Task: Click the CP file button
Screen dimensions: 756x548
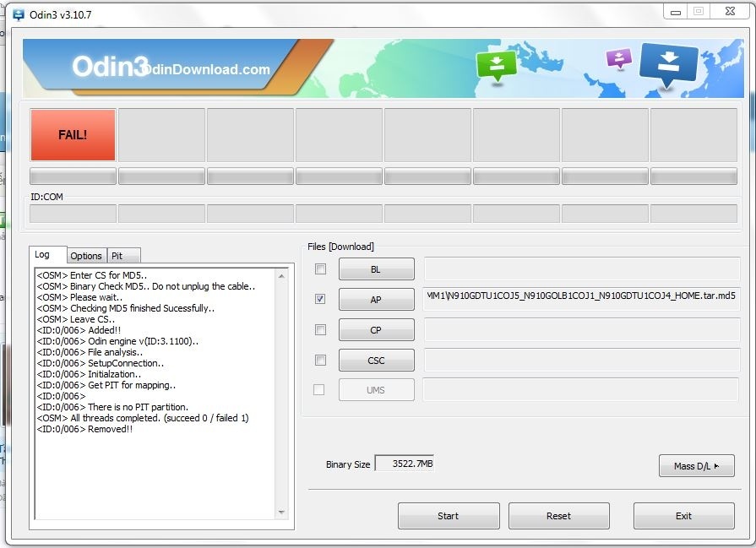Action: (377, 329)
